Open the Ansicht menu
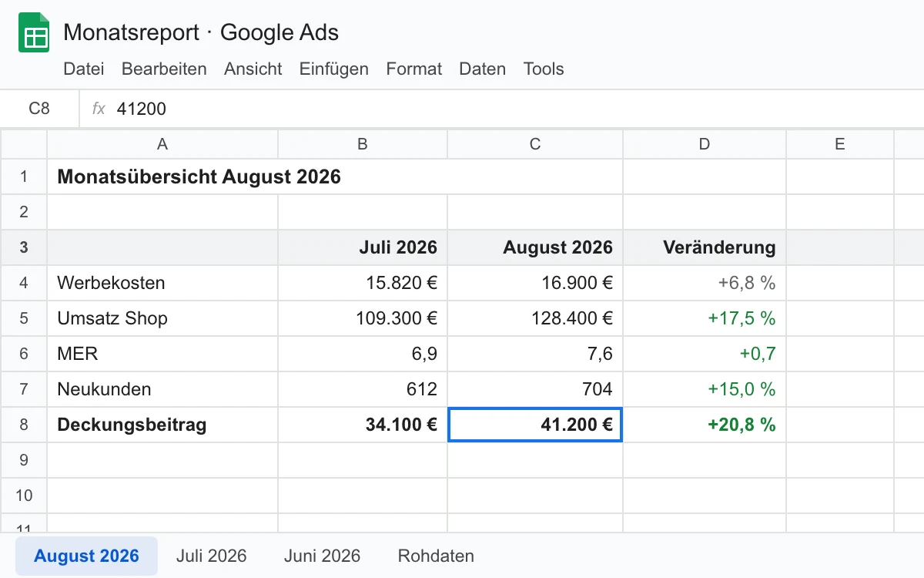The image size is (924, 578). 253,69
